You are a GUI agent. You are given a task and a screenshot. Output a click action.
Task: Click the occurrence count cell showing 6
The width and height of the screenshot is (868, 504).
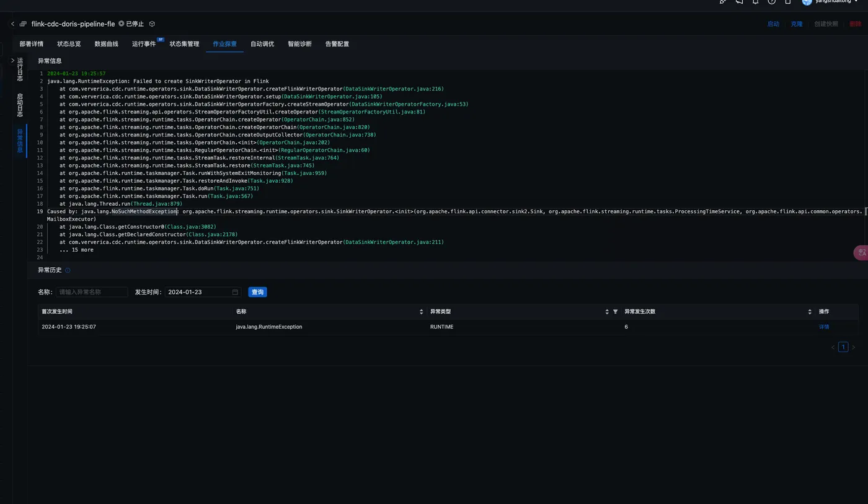click(x=626, y=327)
